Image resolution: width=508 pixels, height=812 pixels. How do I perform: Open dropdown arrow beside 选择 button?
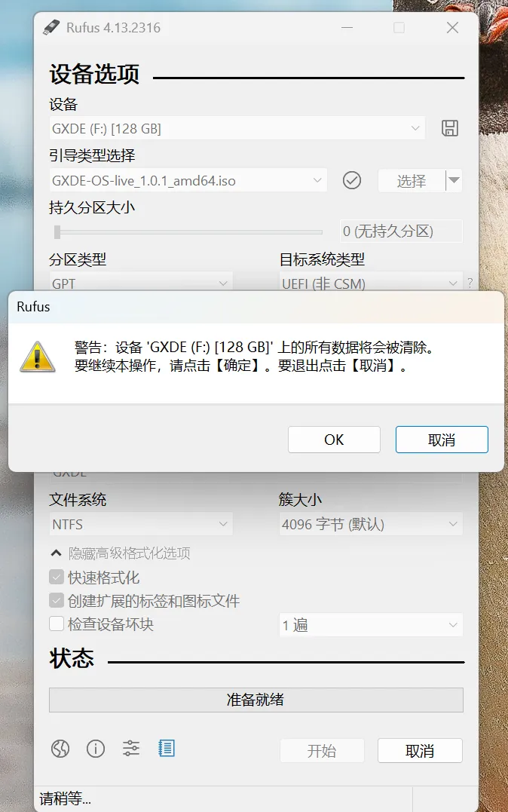click(x=454, y=180)
